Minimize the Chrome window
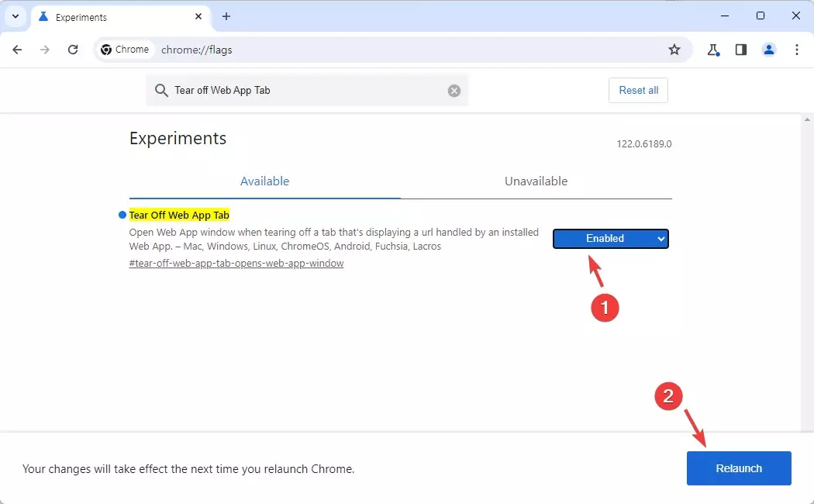The image size is (814, 504). pyautogui.click(x=725, y=16)
